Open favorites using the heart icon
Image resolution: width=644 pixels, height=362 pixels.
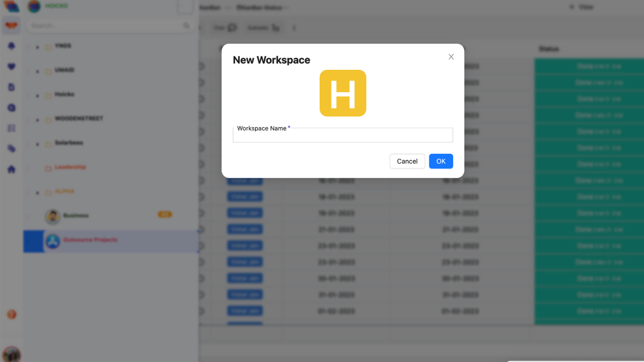pos(12,67)
